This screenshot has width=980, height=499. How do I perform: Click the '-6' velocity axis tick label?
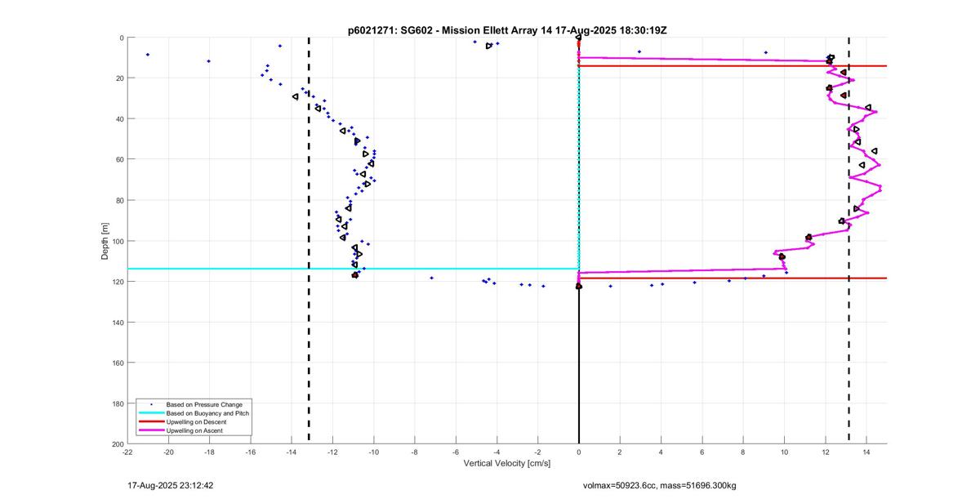click(456, 452)
